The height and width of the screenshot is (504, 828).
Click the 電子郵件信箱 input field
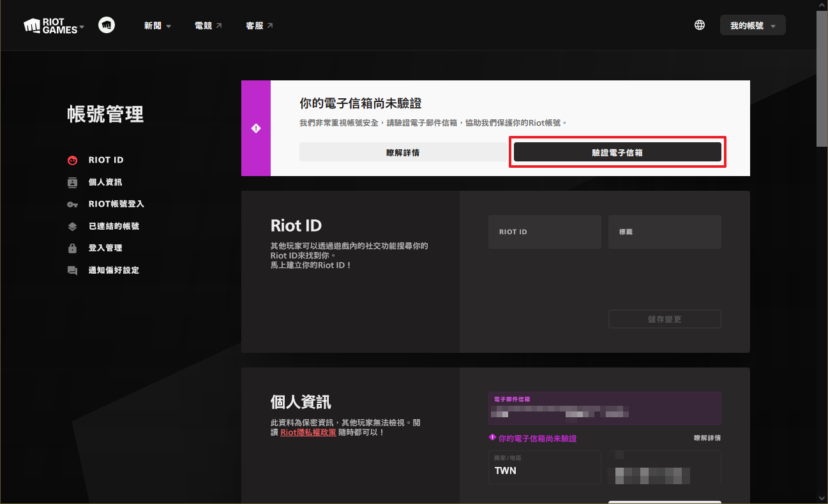[x=605, y=408]
